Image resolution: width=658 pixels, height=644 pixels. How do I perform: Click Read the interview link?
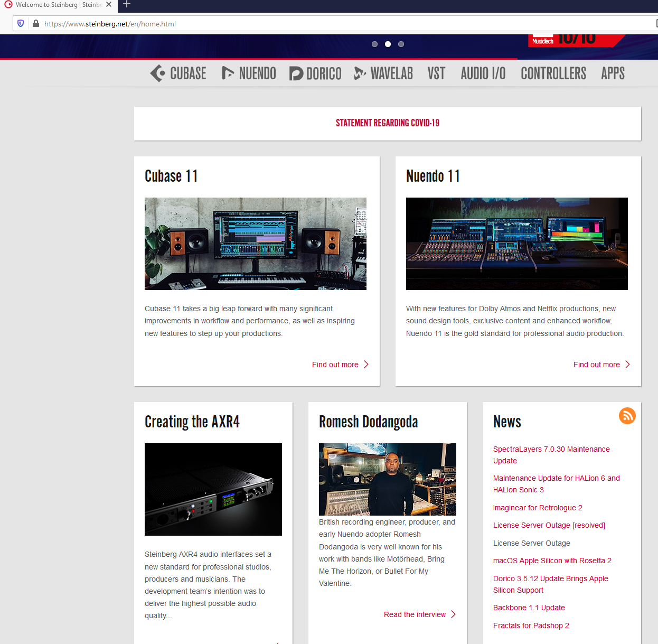click(x=415, y=614)
